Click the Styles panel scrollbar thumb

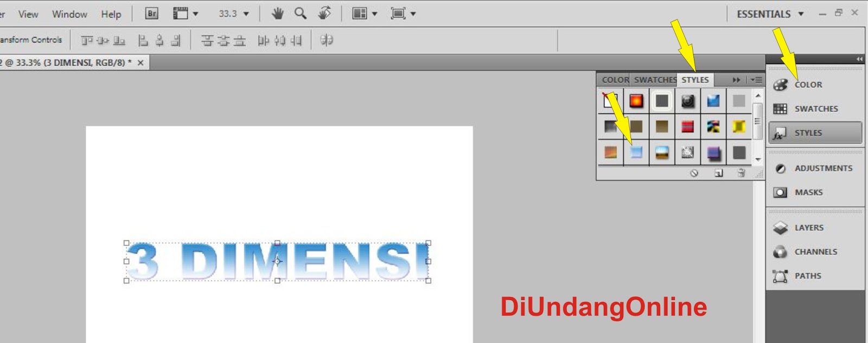[x=758, y=121]
